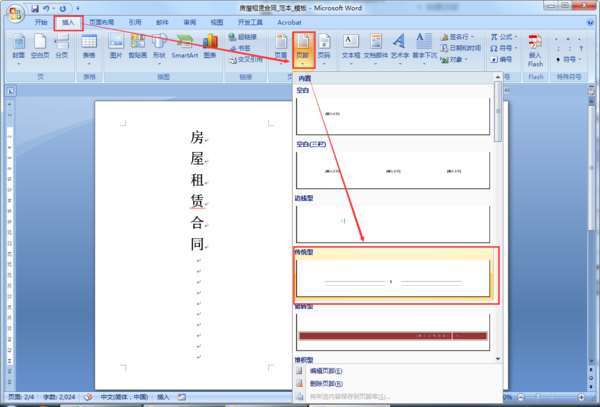Open word count 字数 2,024
Viewport: 600px width, 407px height.
click(59, 397)
